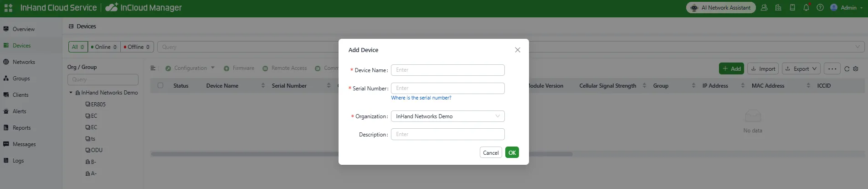Open Alerts in the sidebar
This screenshot has height=189, width=868.
point(19,111)
